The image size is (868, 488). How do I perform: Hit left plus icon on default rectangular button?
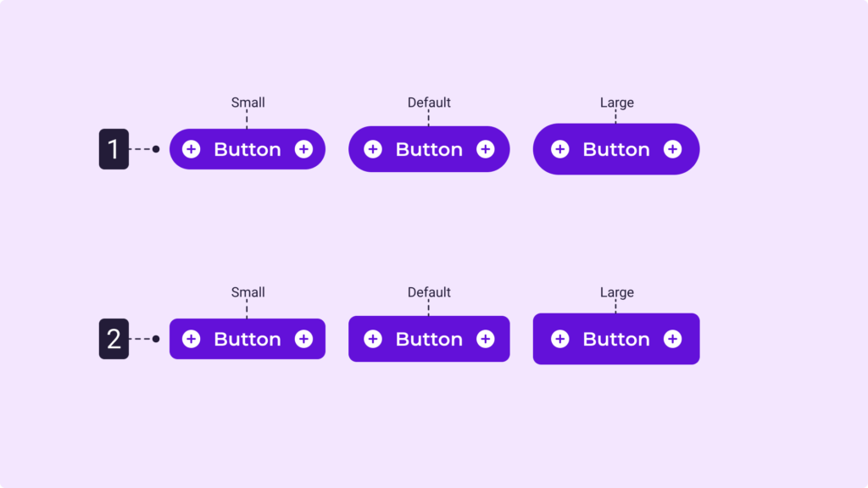point(373,339)
